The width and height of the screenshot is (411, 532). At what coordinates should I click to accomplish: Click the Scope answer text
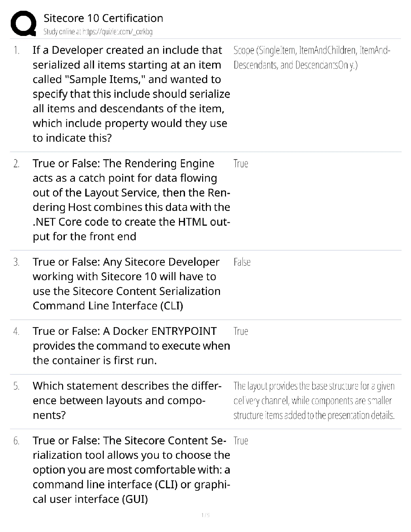[312, 58]
